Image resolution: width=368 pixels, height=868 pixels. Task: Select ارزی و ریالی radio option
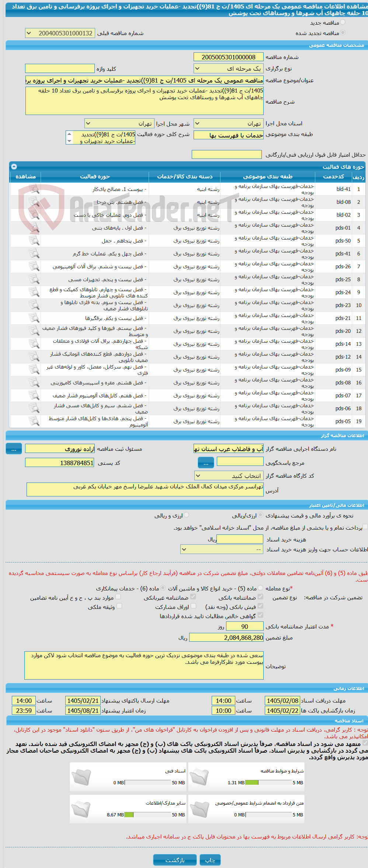tap(187, 515)
